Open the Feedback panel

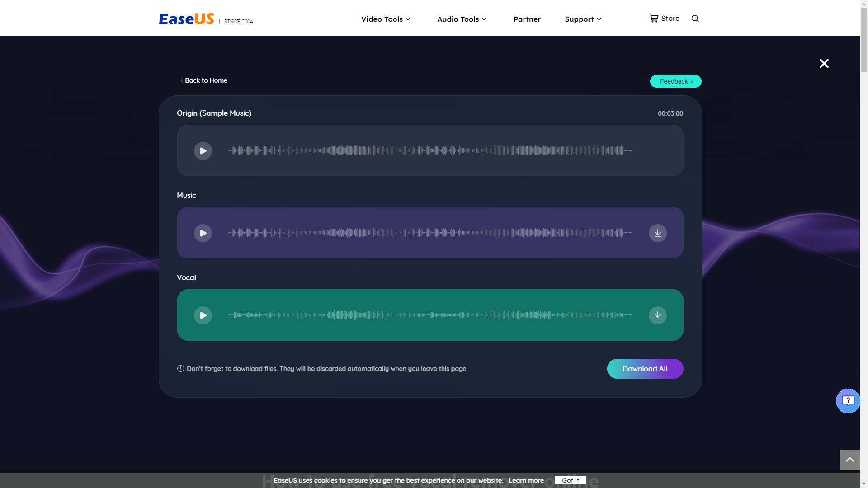tap(675, 81)
